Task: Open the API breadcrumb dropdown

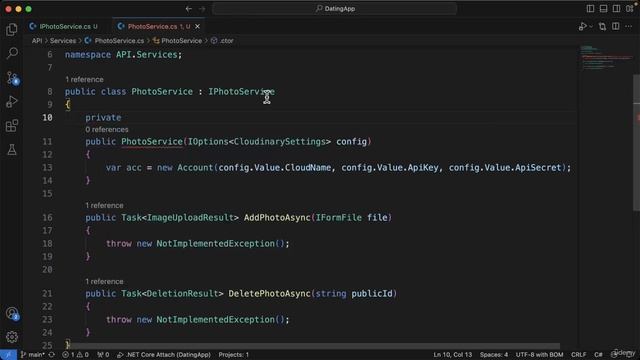Action: pos(37,41)
